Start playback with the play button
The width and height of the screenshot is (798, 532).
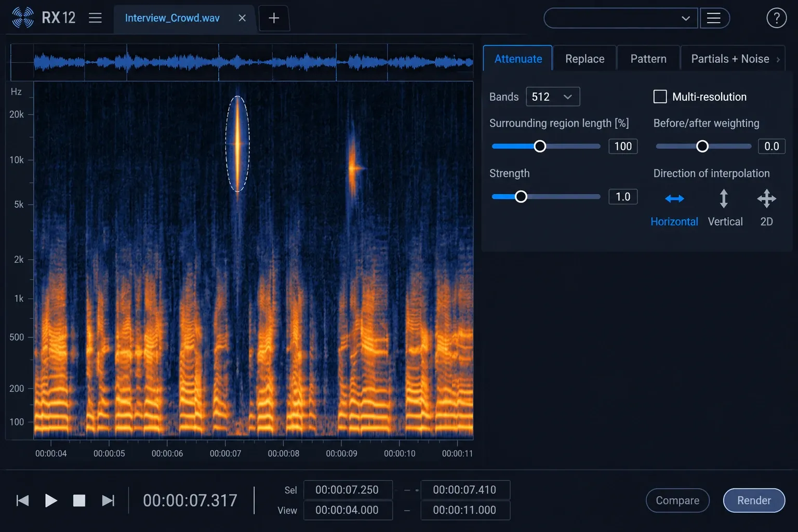pos(51,500)
